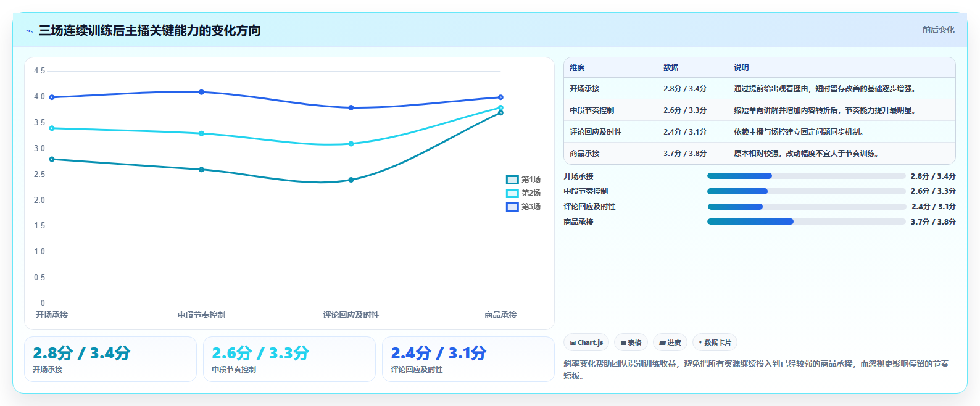Open the 中段节奏控制 summary card value 2.6分 / 3.3分
This screenshot has height=406, width=980.
click(260, 353)
